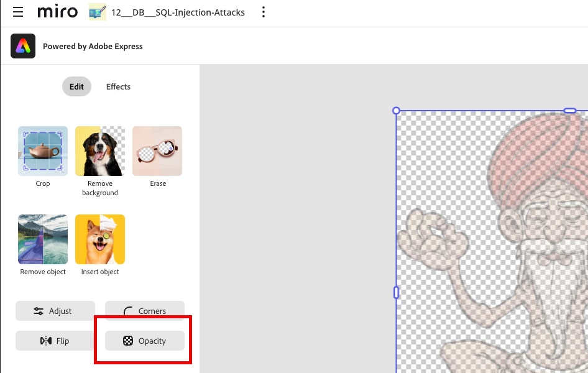Switch to the Edit tab
The image size is (588, 373).
(76, 86)
